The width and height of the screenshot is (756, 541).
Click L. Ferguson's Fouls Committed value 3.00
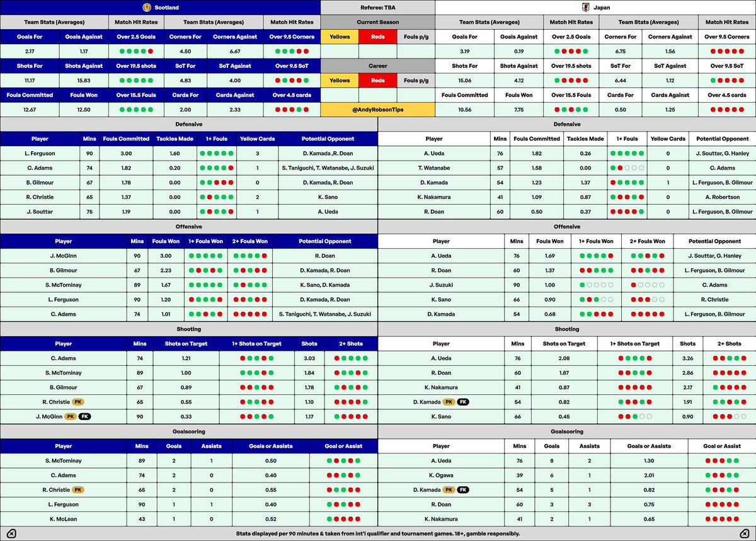[x=125, y=153]
